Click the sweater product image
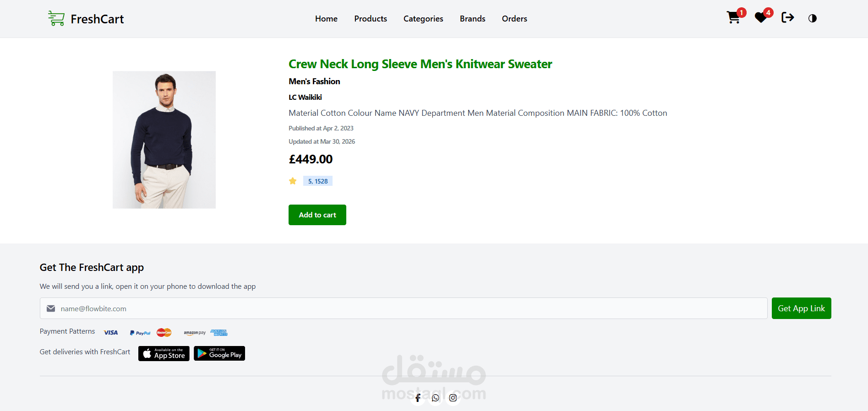The height and width of the screenshot is (411, 868). pos(164,140)
